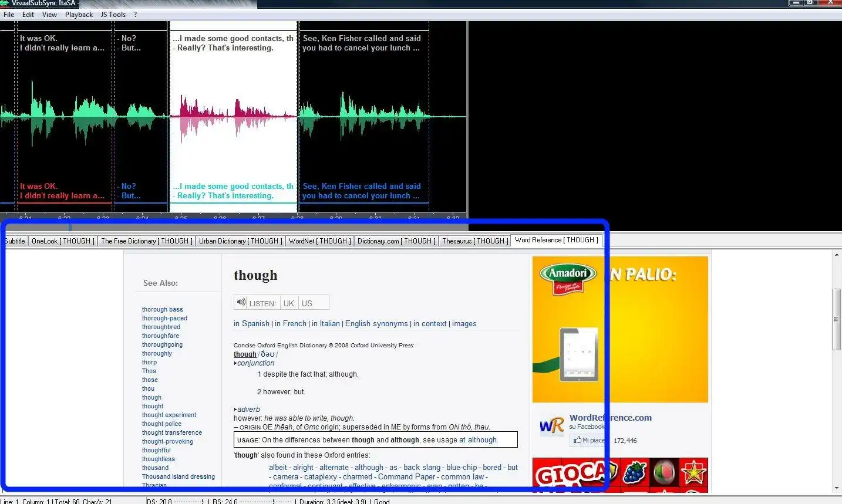Click the speaker icon next to LISTEN

pyautogui.click(x=241, y=302)
